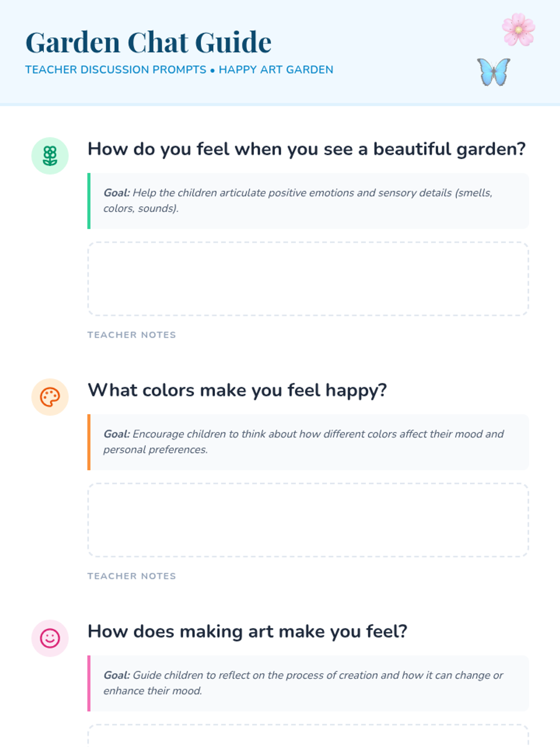Click Teacher Notes label under colors question
The height and width of the screenshot is (747, 560).
(x=132, y=576)
